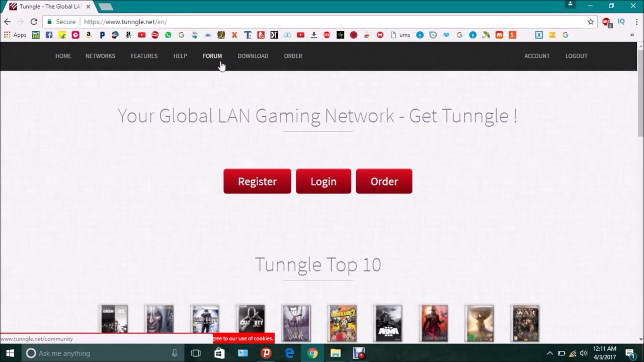The width and height of the screenshot is (644, 362).
Task: Open the Windows Start menu
Action: [10, 353]
